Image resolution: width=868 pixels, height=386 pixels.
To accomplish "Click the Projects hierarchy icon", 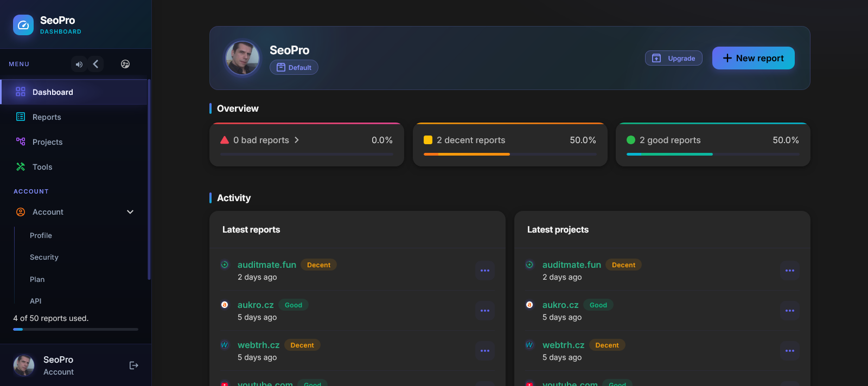I will (21, 141).
